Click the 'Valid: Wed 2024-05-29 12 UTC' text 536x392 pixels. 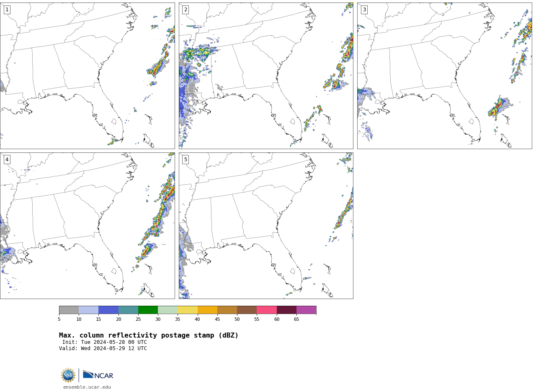click(103, 348)
